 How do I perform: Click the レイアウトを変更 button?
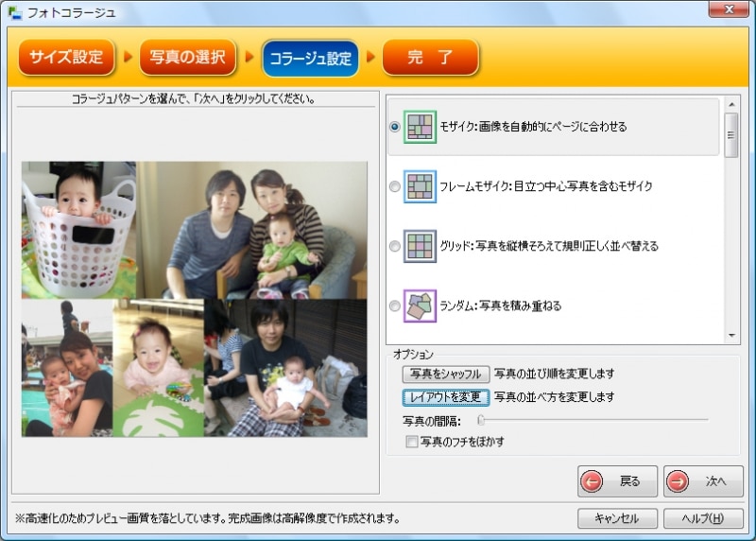coord(446,397)
